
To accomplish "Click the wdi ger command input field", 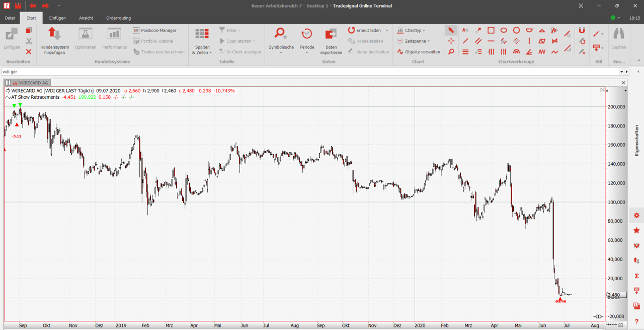I will [x=309, y=72].
